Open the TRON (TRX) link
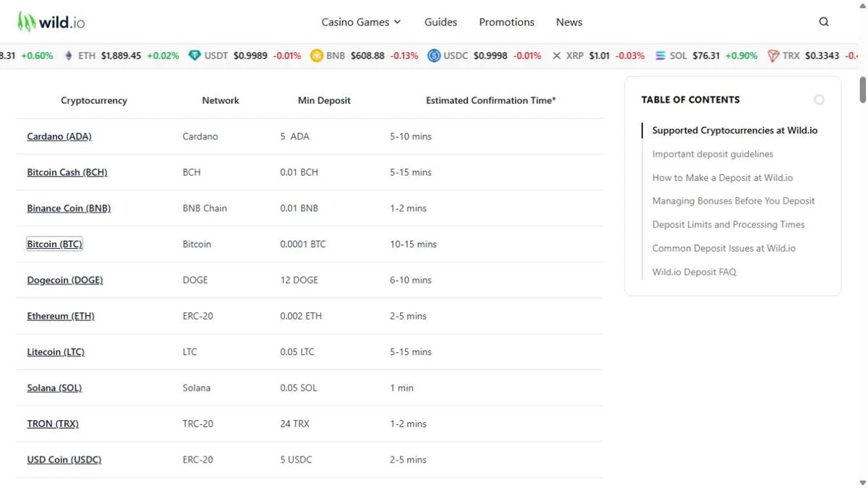Screen dimensions: 868x488 (53, 424)
